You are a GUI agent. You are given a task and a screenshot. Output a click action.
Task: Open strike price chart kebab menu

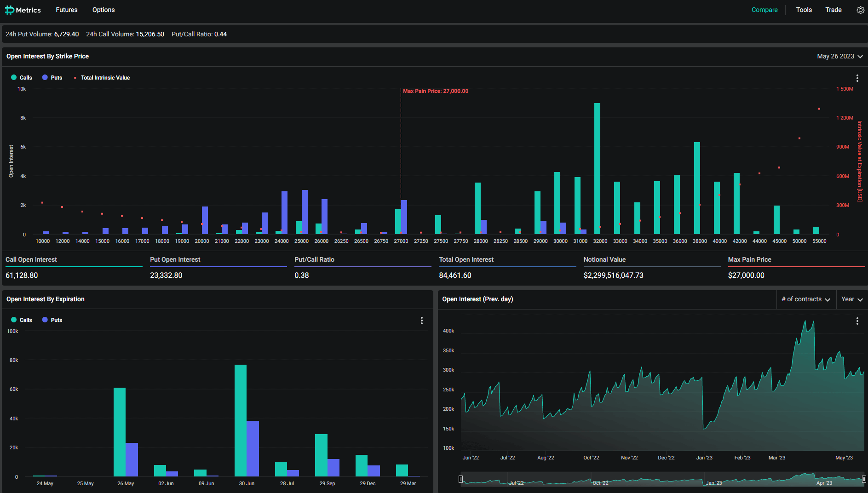[857, 78]
